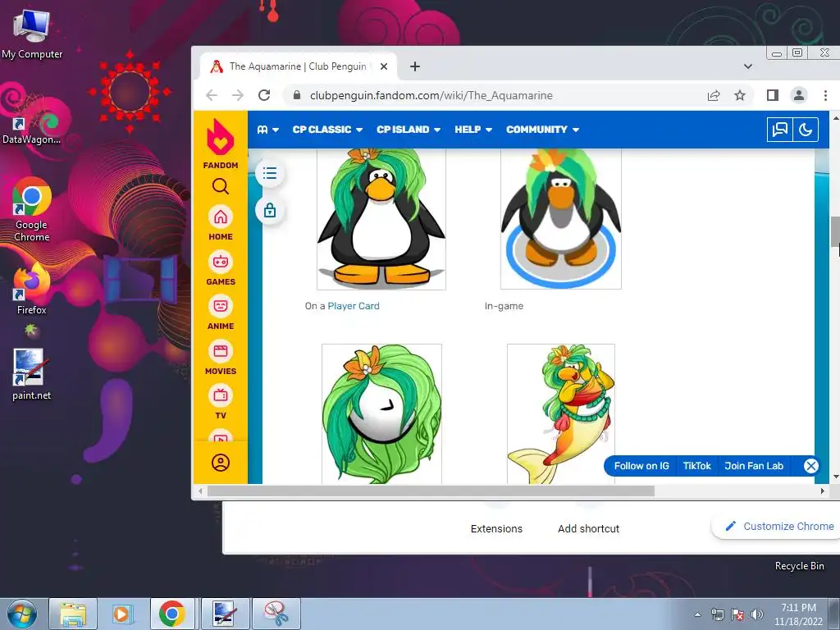Open Chrome side panel
840x630 pixels.
coord(773,95)
